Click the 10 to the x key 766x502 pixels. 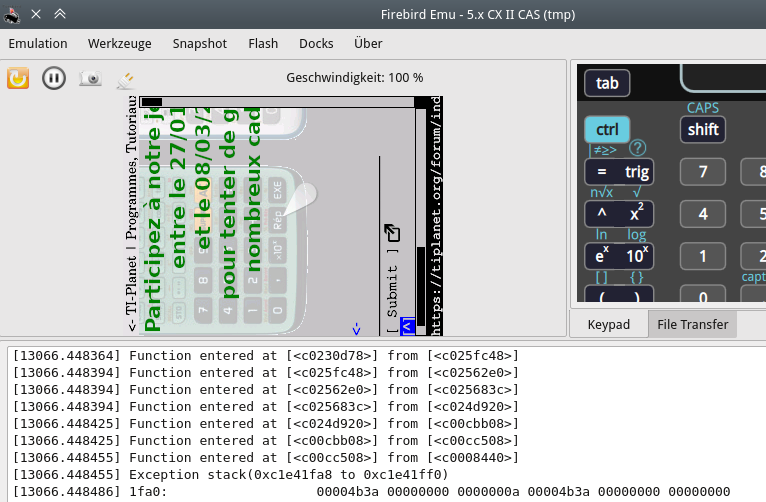tap(637, 256)
